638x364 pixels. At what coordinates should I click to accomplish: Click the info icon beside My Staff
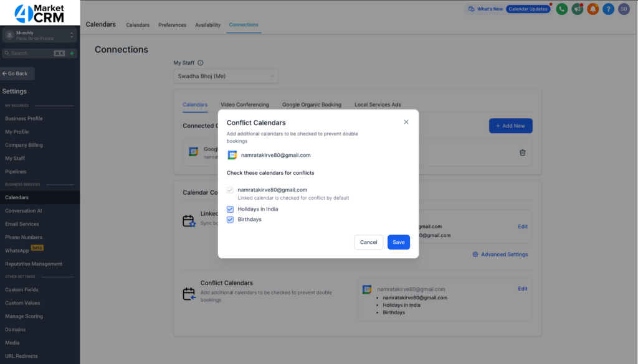click(201, 63)
